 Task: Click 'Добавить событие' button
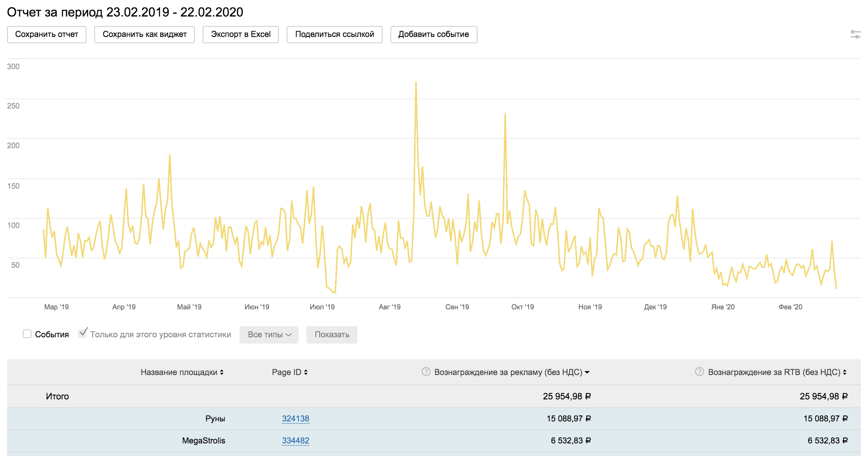434,35
